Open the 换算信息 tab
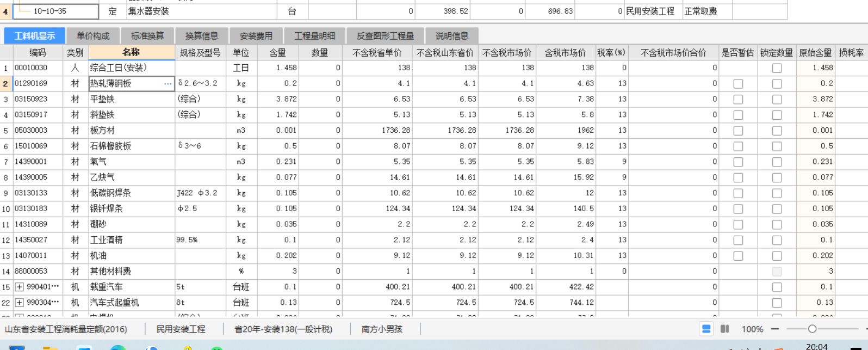 click(202, 36)
